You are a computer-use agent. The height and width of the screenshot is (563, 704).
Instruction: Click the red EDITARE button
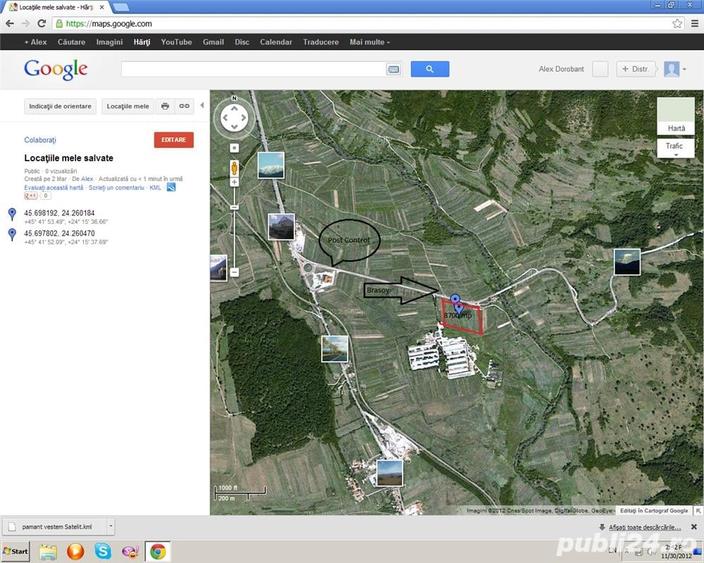[174, 140]
